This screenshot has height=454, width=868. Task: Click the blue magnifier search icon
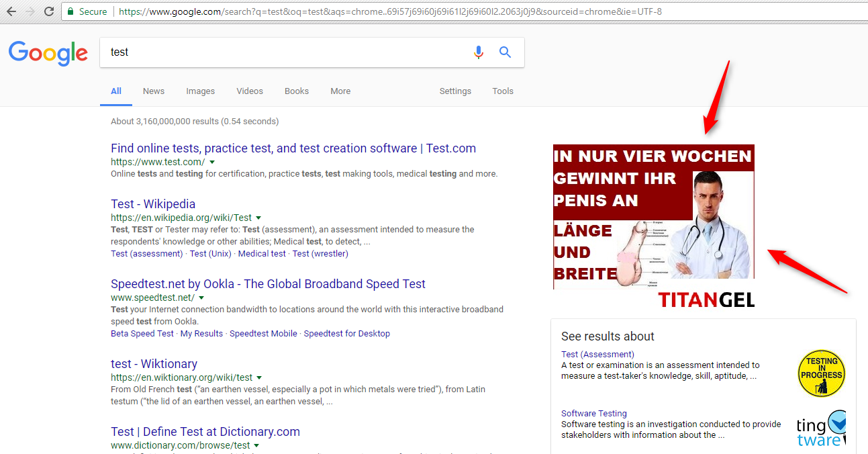click(505, 52)
